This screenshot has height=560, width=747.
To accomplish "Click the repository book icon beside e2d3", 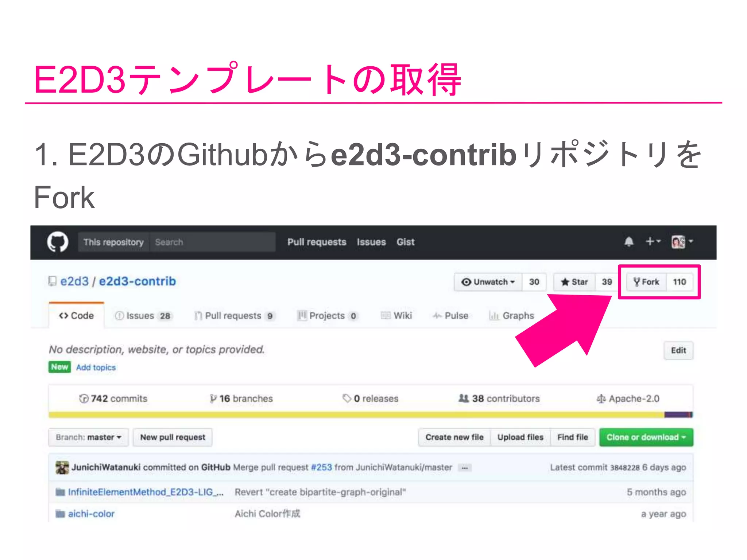I will click(53, 281).
